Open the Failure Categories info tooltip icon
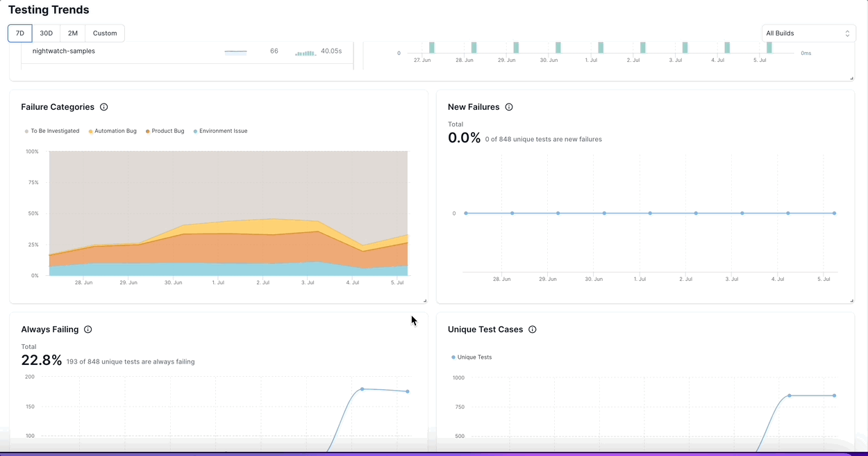This screenshot has width=868, height=456. click(x=103, y=107)
